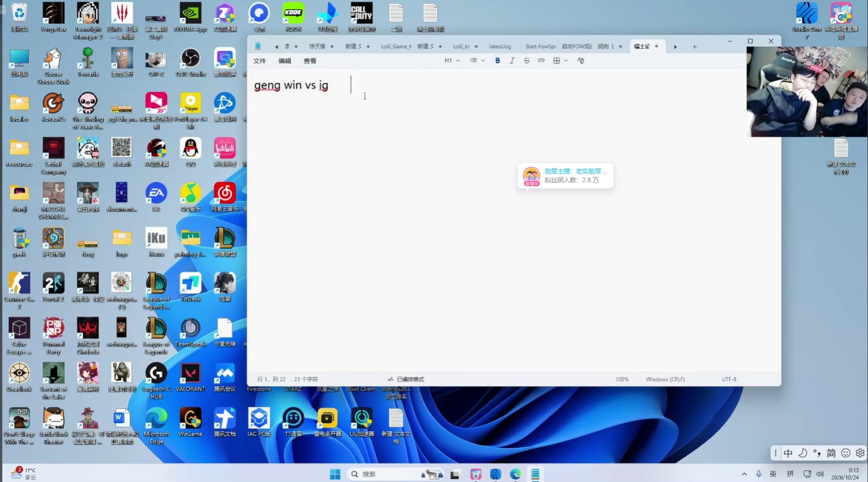Open the H1 heading dropdown

tap(452, 61)
